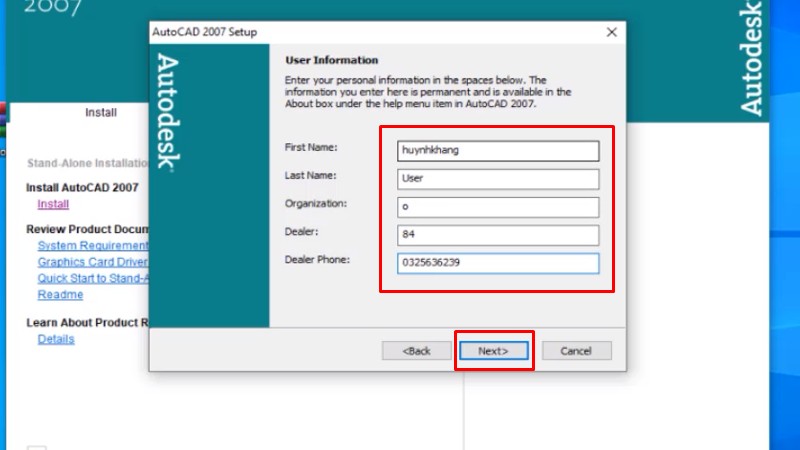Viewport: 800px width, 450px height.
Task: Go to previous step with Back button
Action: coord(416,351)
